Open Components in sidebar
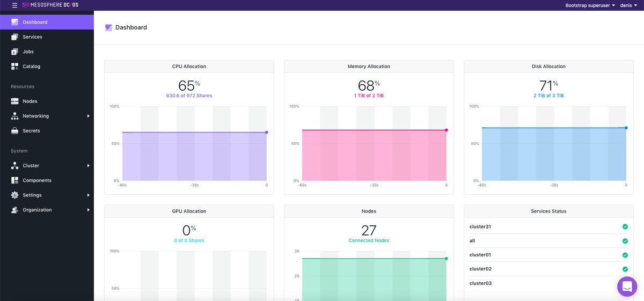The height and width of the screenshot is (301, 644). tap(47, 180)
